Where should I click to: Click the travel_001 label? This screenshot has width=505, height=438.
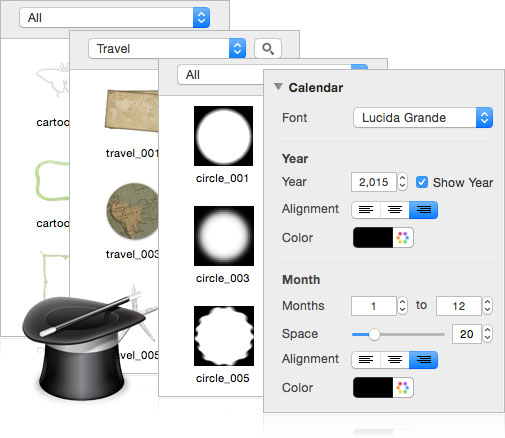(132, 153)
